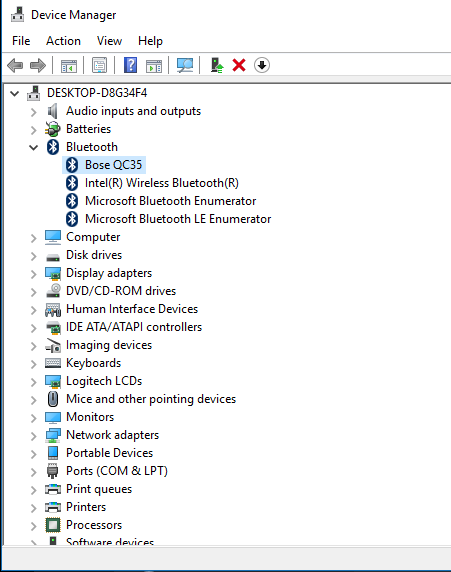Viewport: 451px width, 572px height.
Task: Click the Forward arrow toolbar icon
Action: tap(38, 66)
